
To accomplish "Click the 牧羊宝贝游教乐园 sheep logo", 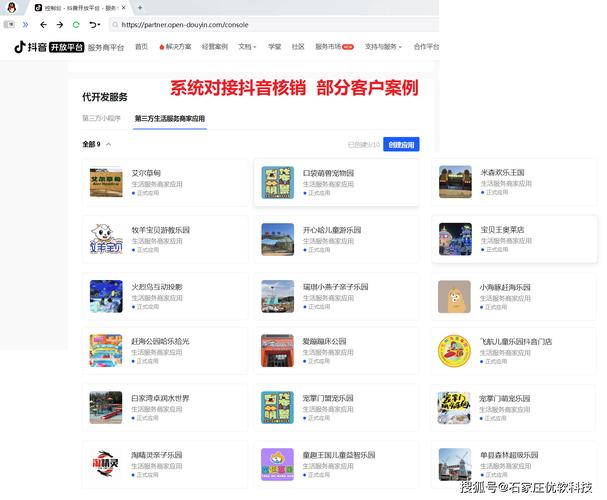I will click(106, 239).
